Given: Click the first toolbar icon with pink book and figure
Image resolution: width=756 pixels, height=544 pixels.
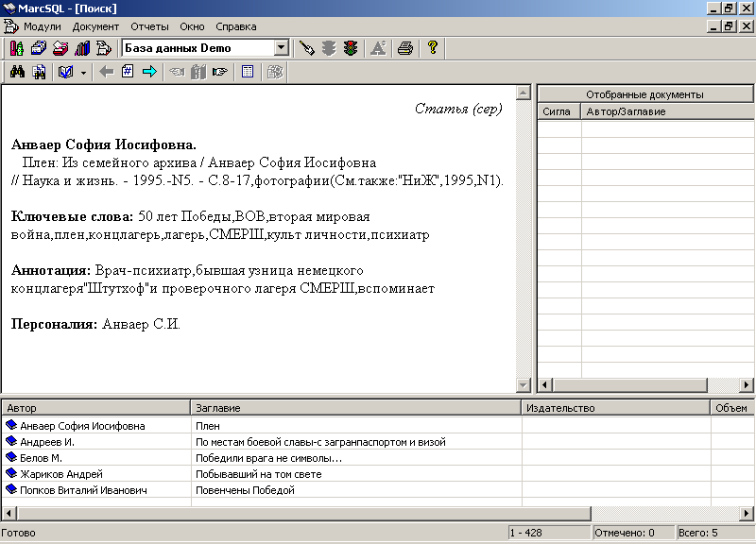Looking at the screenshot, I should tap(16, 48).
